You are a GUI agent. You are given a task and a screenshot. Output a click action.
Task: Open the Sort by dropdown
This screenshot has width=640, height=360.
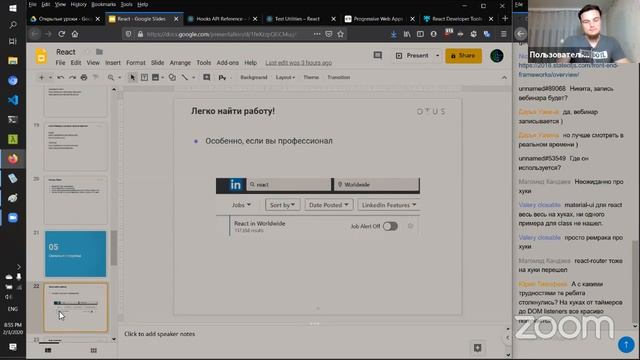(282, 205)
